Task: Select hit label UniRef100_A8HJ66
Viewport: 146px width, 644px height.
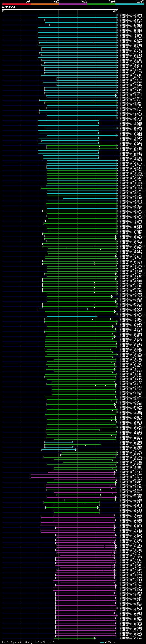Action: click(131, 120)
